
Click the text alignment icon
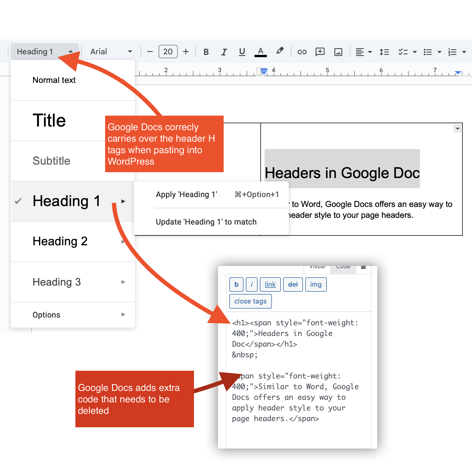click(x=360, y=52)
